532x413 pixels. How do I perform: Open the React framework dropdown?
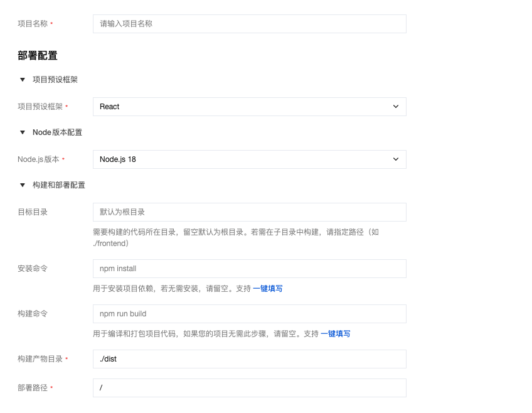click(x=248, y=107)
